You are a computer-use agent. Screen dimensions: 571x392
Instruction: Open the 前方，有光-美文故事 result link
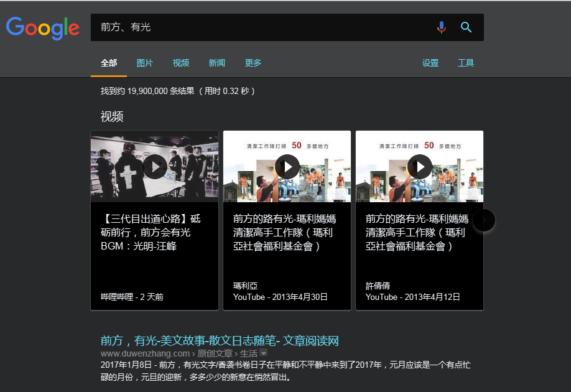pyautogui.click(x=220, y=340)
